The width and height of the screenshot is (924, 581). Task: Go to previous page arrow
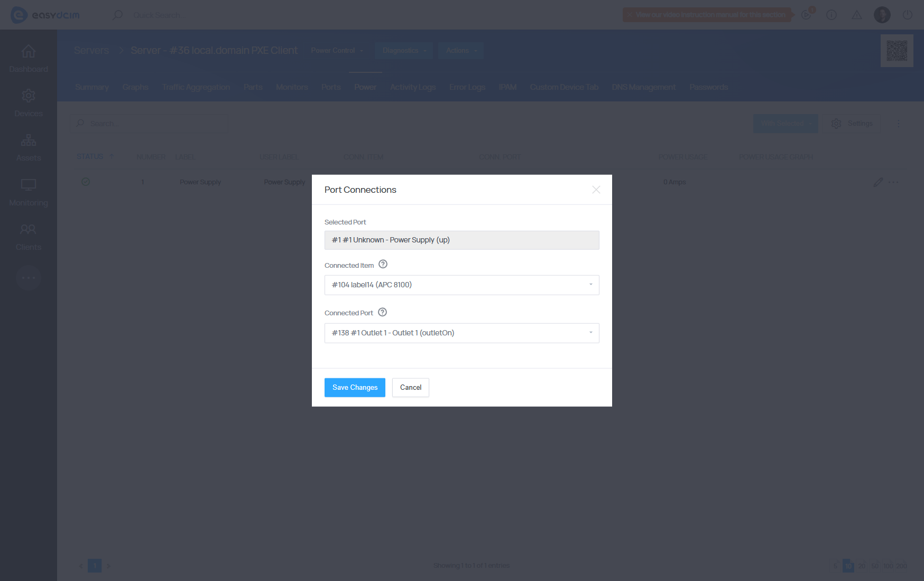81,566
